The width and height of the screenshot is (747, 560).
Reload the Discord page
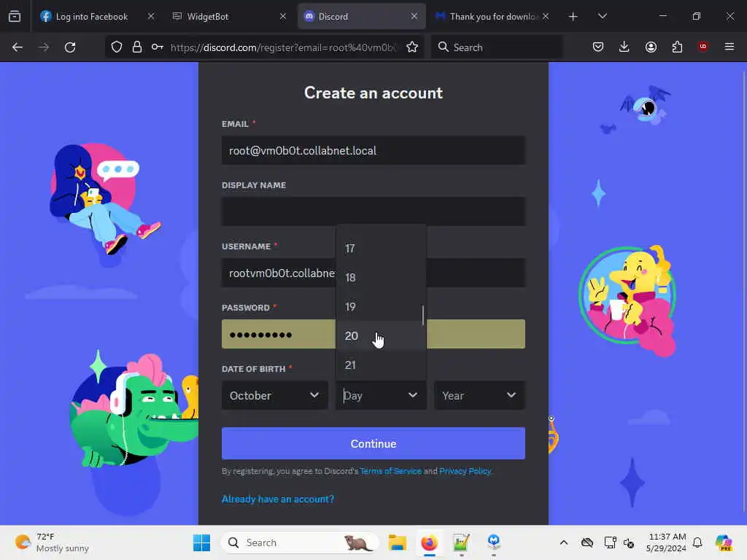tap(70, 47)
